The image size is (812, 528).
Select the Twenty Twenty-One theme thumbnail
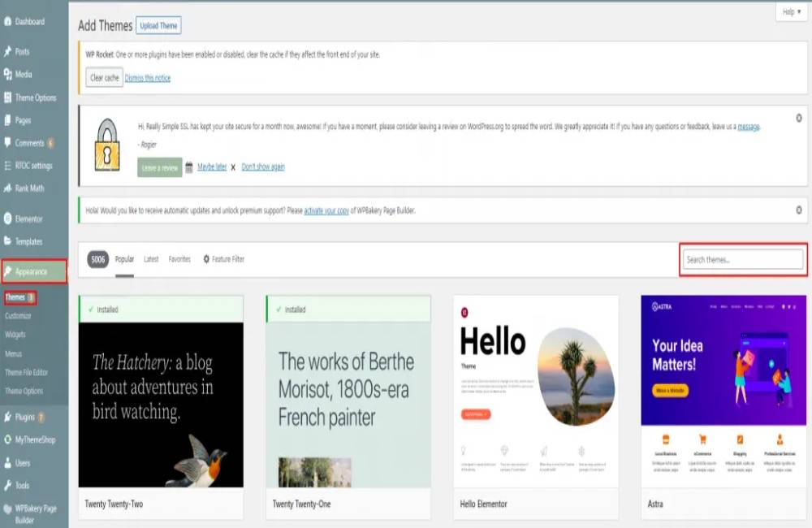click(x=348, y=405)
